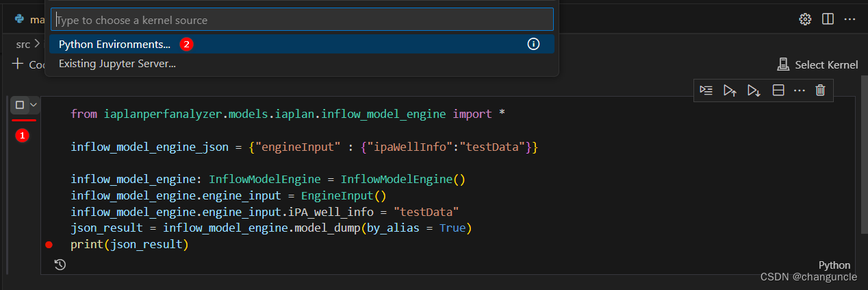Image resolution: width=868 pixels, height=290 pixels.
Task: Click EngineInput() in the code
Action: (344, 195)
